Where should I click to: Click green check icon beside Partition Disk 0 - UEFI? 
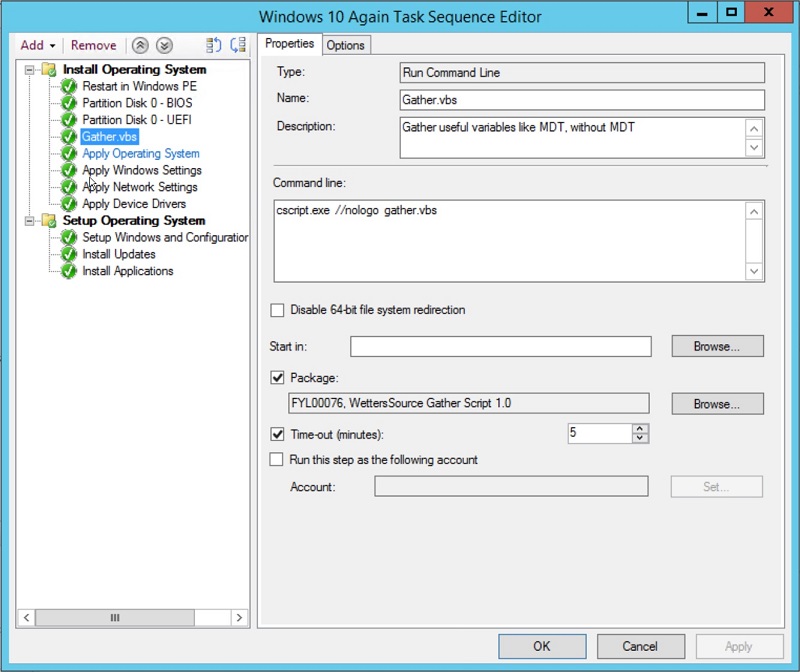(69, 120)
